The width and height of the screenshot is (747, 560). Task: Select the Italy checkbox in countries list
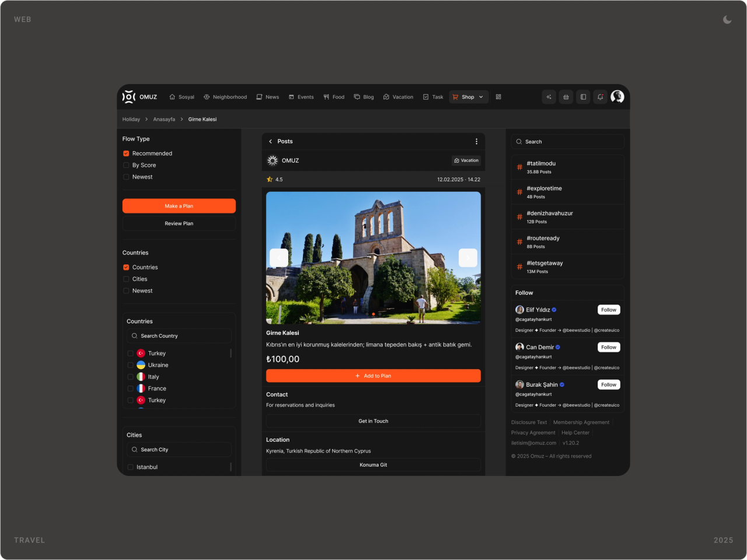click(x=130, y=377)
